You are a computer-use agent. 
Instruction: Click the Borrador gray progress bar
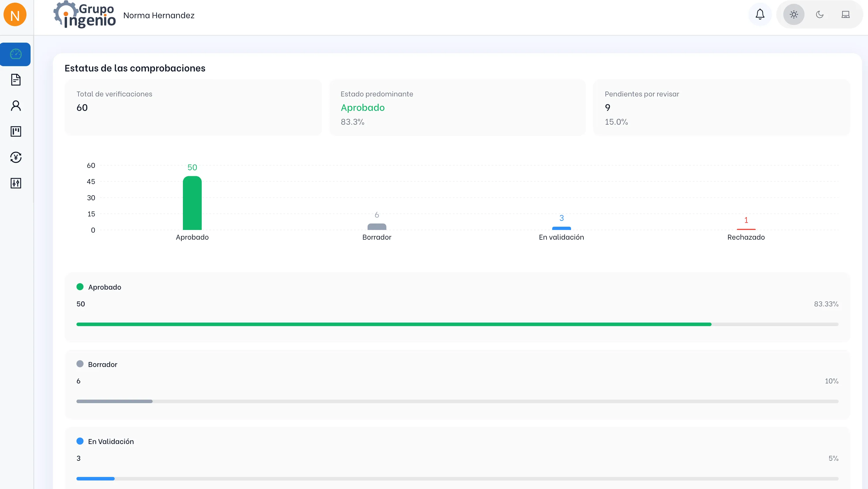(x=115, y=401)
